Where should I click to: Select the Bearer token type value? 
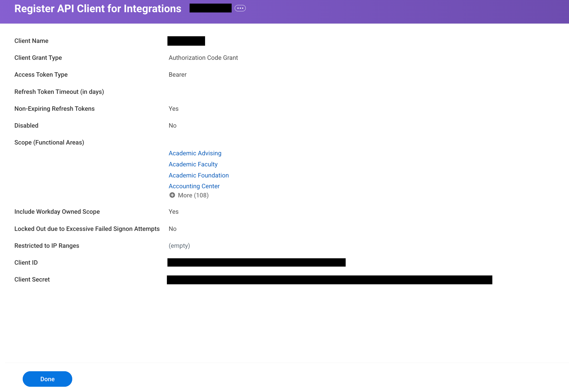[x=177, y=74]
